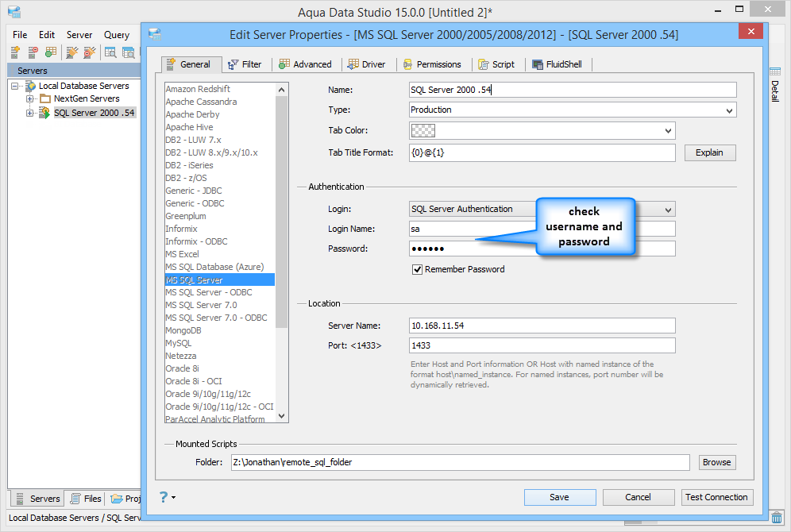
Task: Click the blue question mark help icon
Action: tap(164, 497)
